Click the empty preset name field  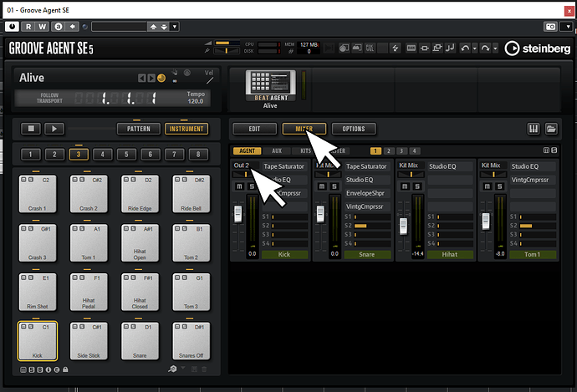click(120, 27)
